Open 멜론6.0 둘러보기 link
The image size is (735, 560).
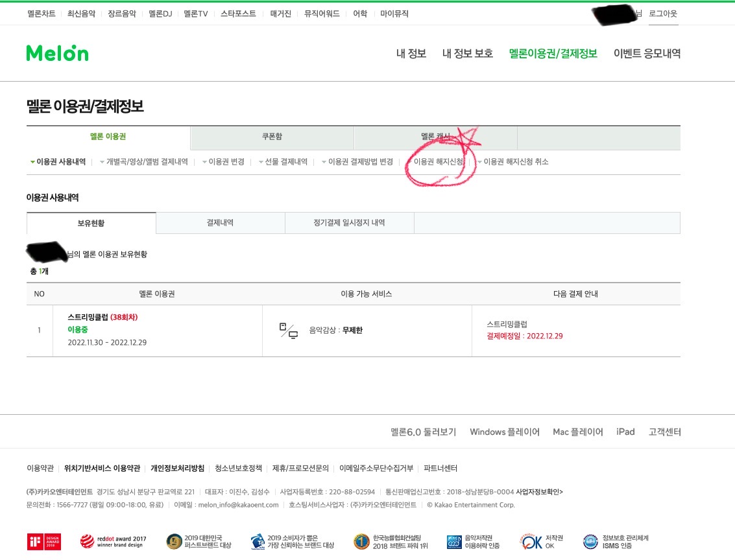[423, 432]
